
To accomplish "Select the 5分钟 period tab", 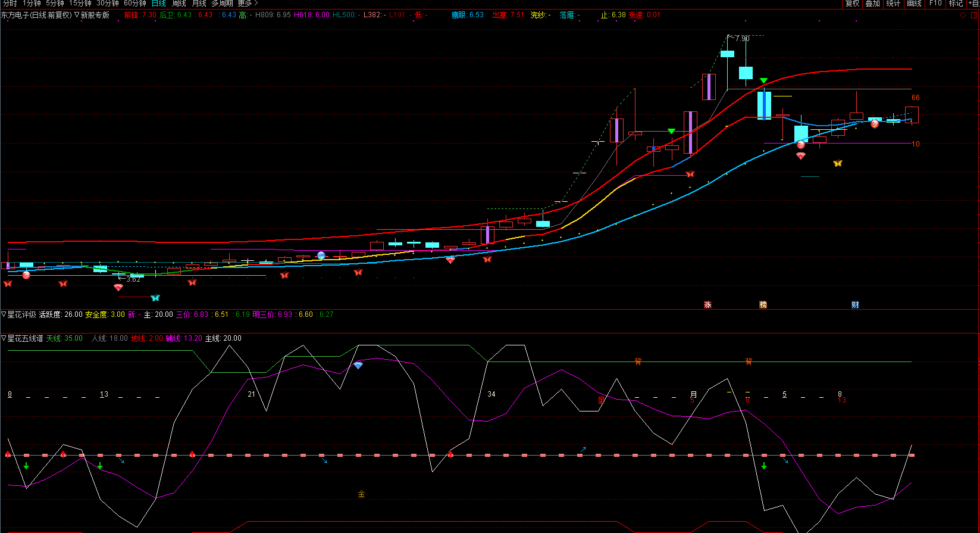I will (x=55, y=4).
